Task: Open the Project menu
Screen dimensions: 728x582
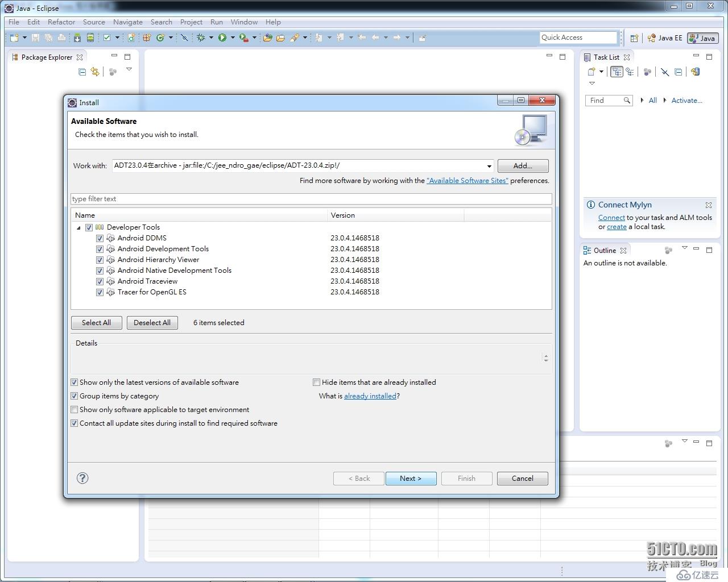Action: click(x=191, y=22)
